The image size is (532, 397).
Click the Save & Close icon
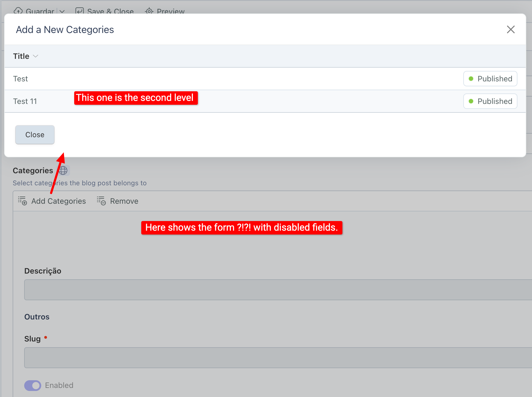coord(80,11)
